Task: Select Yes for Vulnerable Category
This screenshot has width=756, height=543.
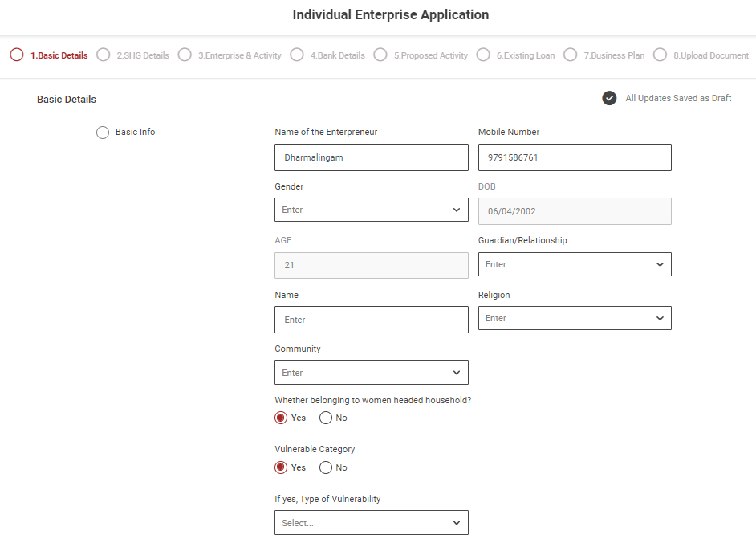Action: [281, 467]
